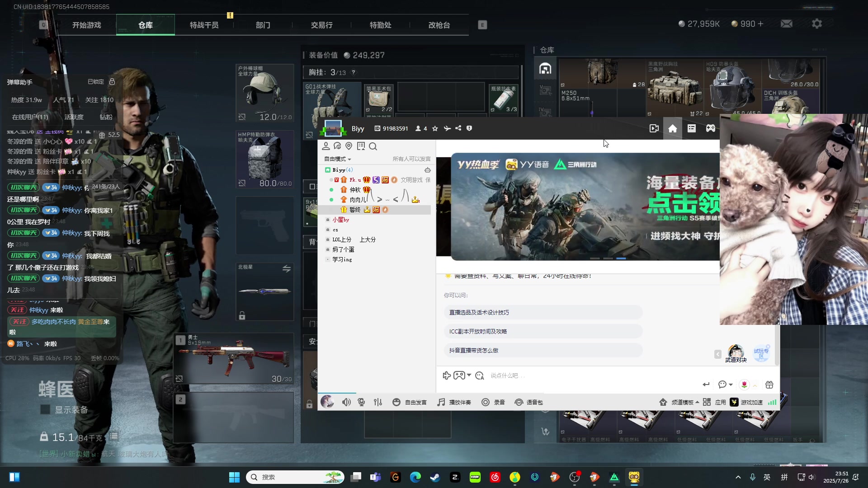
Task: Click the share icon in YY header
Action: [x=458, y=128]
